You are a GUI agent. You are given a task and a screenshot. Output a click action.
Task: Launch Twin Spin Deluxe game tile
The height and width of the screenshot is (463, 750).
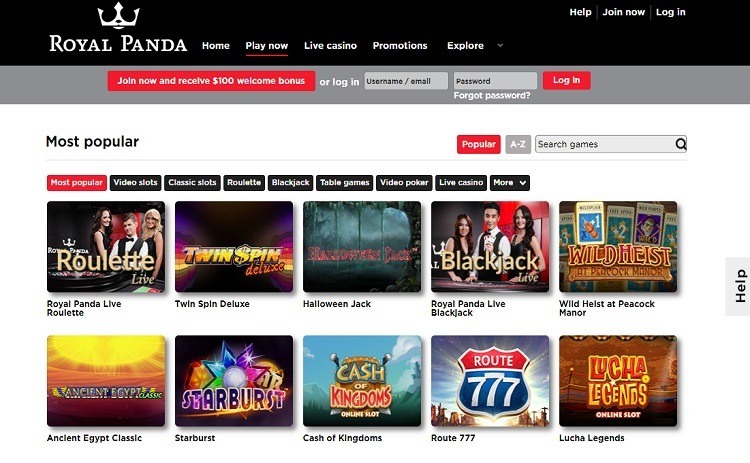[x=234, y=247]
